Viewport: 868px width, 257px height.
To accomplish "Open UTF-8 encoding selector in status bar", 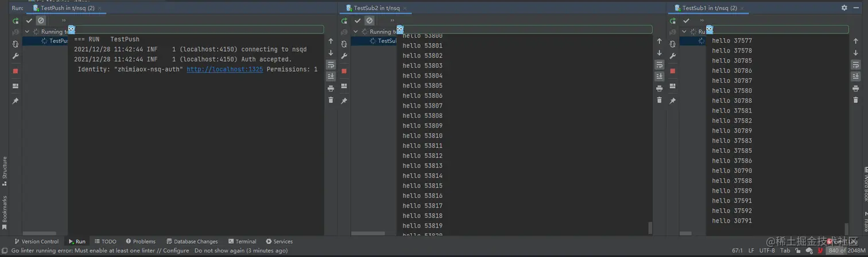I will pyautogui.click(x=767, y=251).
